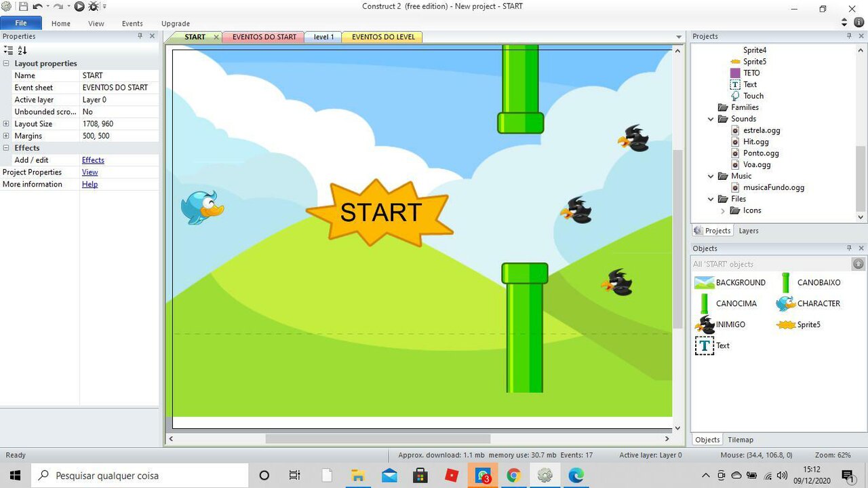868x488 pixels.
Task: Click the Effects add/edit link
Action: coord(93,160)
